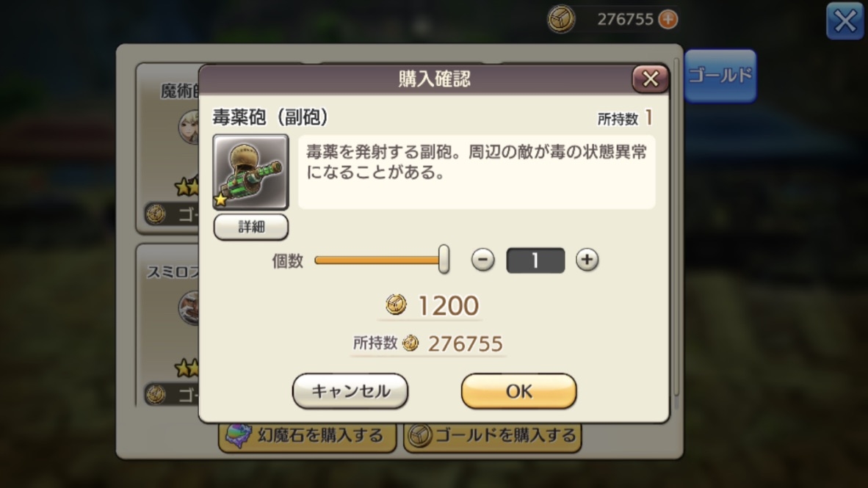Click the coin icon beside price 1200
This screenshot has height=488, width=868.
(x=396, y=305)
